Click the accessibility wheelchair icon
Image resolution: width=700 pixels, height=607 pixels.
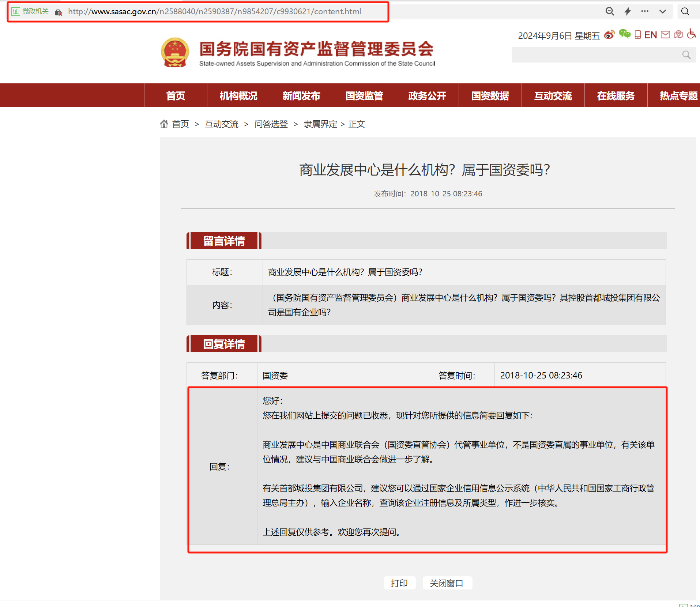pyautogui.click(x=691, y=34)
